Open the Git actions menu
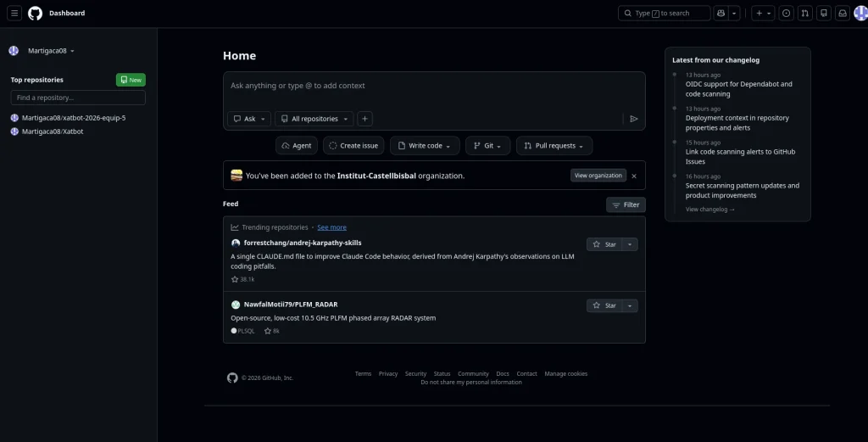Image resolution: width=868 pixels, height=442 pixels. [x=488, y=146]
